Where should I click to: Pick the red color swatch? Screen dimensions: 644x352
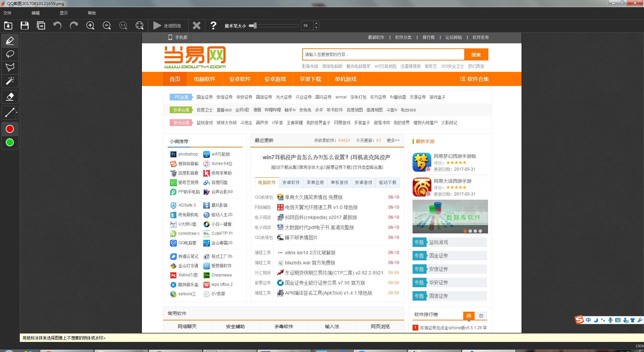coord(10,129)
